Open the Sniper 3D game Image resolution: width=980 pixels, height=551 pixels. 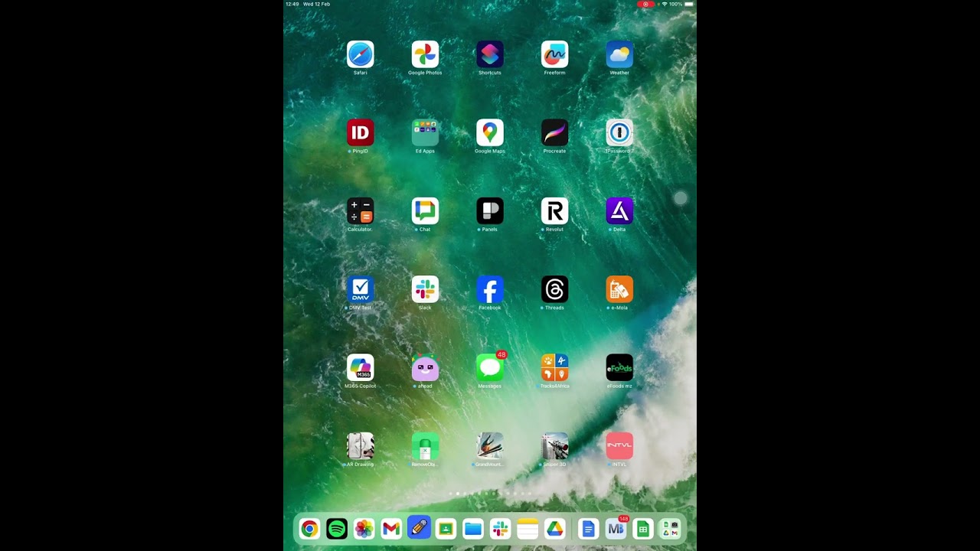click(554, 445)
